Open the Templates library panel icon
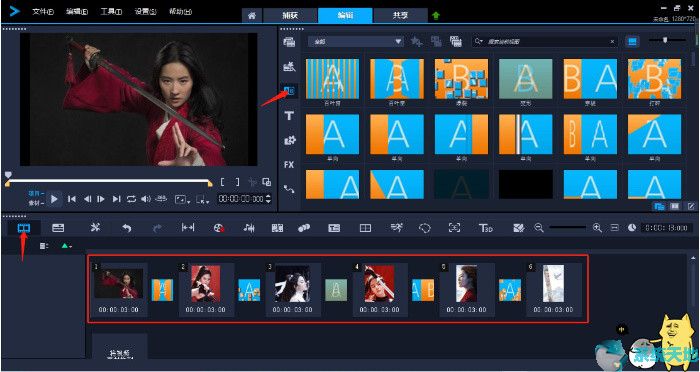 [289, 67]
